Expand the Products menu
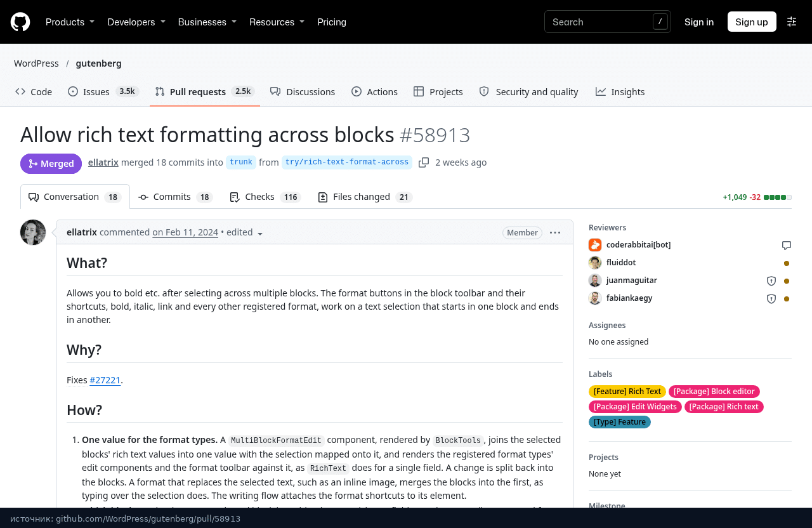Screen dimensions: 812x528 [x=70, y=22]
